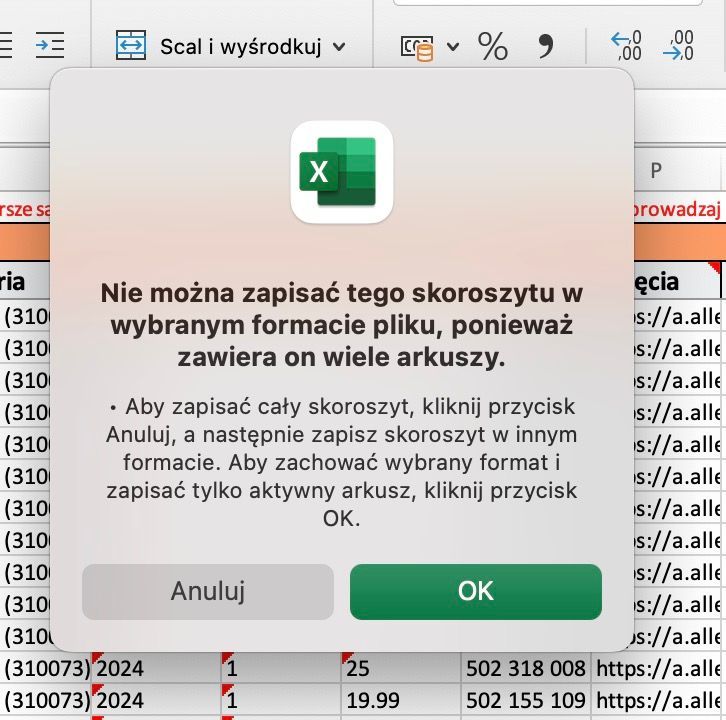This screenshot has height=720, width=726.
Task: Select cell 1 in the row with 19.99
Action: click(281, 700)
